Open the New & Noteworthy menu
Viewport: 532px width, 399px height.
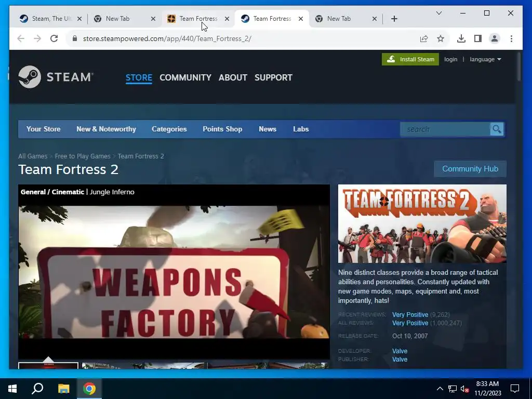coord(106,129)
